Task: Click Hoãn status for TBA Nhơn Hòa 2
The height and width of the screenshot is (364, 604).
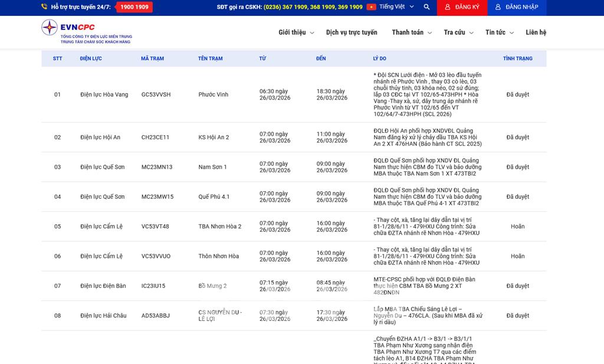Action: (x=517, y=227)
